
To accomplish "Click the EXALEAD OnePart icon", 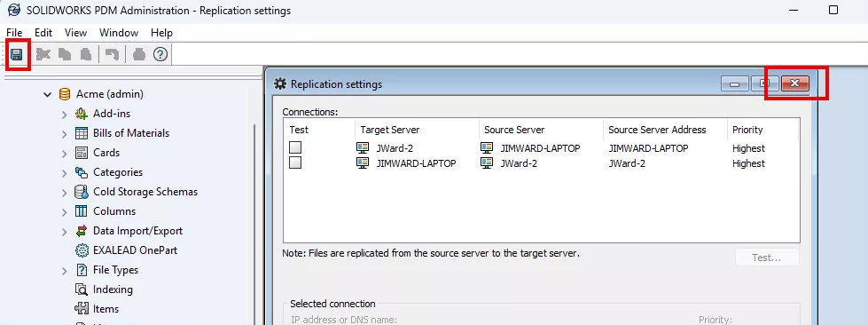I will pos(82,250).
